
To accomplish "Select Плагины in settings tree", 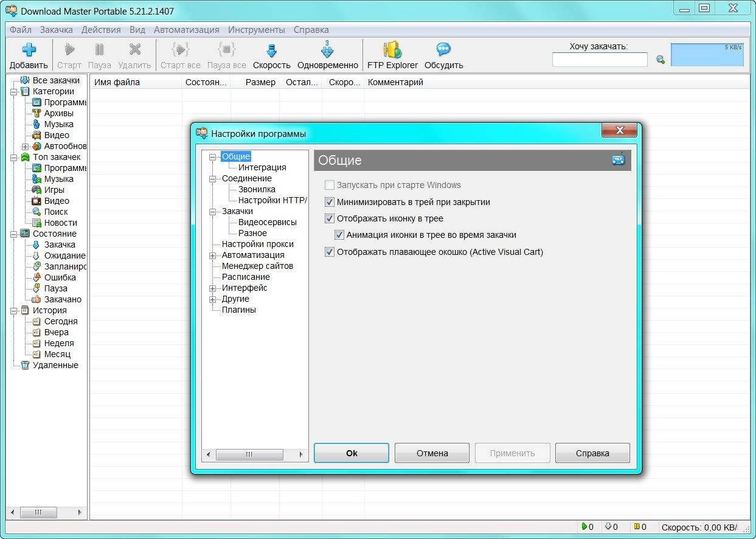I will pos(238,310).
